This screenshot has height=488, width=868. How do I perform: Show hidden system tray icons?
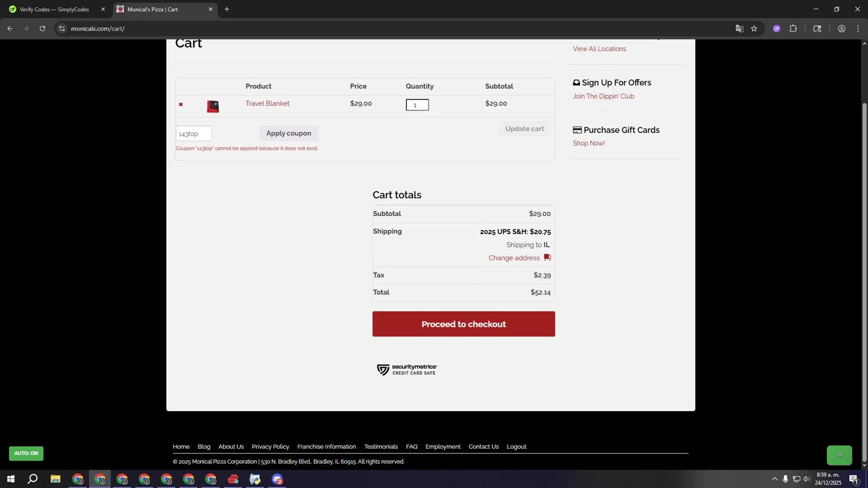774,479
